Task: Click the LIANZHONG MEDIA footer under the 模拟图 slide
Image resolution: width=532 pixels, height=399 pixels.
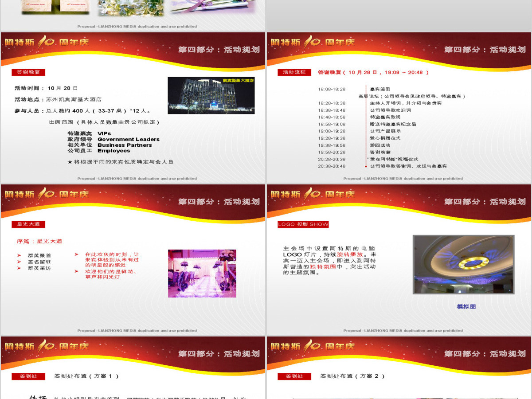Action: click(x=403, y=331)
